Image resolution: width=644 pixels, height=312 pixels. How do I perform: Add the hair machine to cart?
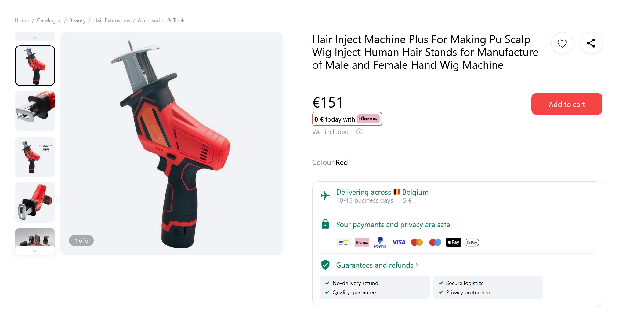[566, 104]
